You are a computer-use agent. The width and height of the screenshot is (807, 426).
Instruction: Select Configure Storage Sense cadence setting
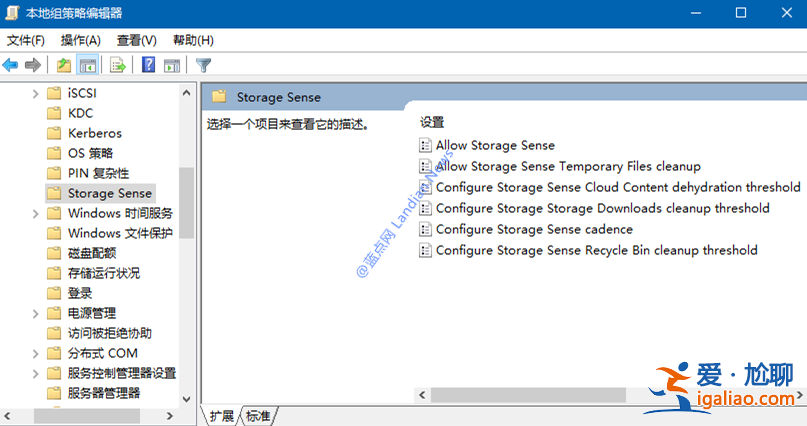tap(520, 229)
